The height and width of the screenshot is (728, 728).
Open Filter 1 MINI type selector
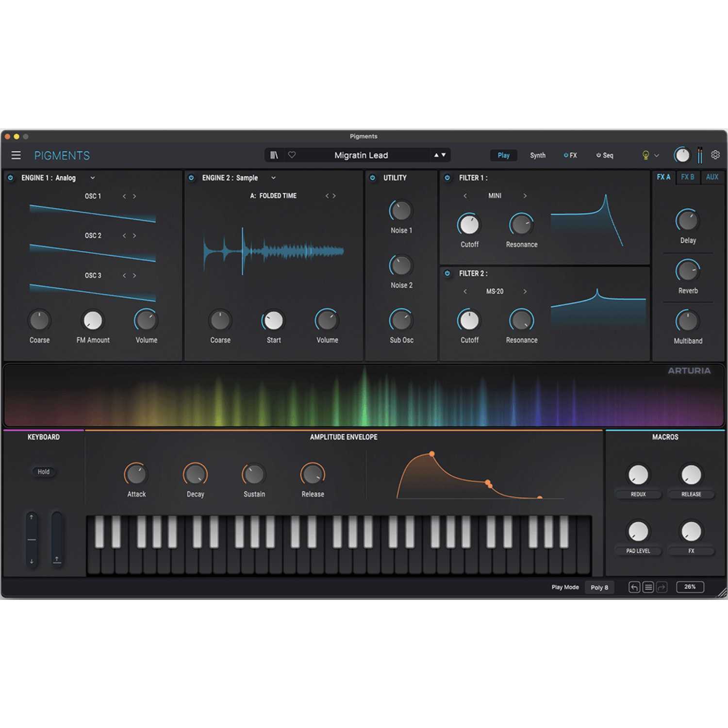click(x=495, y=196)
